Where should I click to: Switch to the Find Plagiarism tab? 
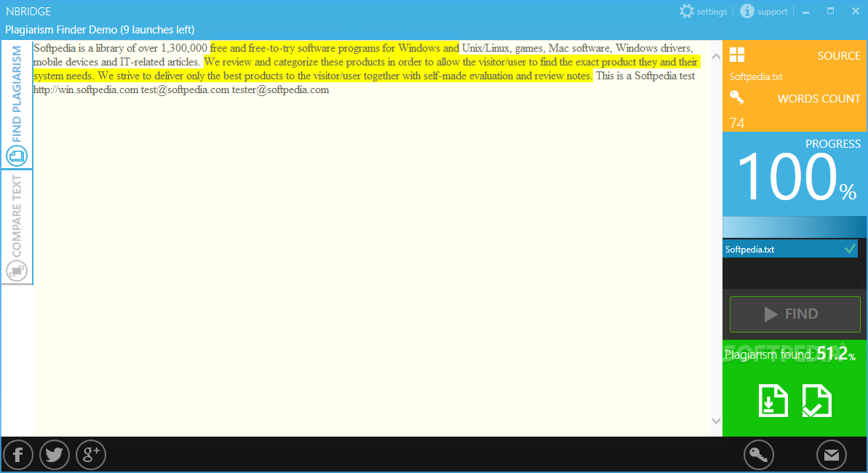(17, 105)
